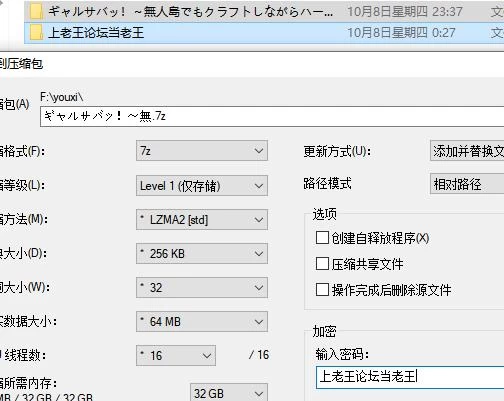Click folder icon beside ギャルサバッ！ entry
The height and width of the screenshot is (401, 504).
point(36,11)
